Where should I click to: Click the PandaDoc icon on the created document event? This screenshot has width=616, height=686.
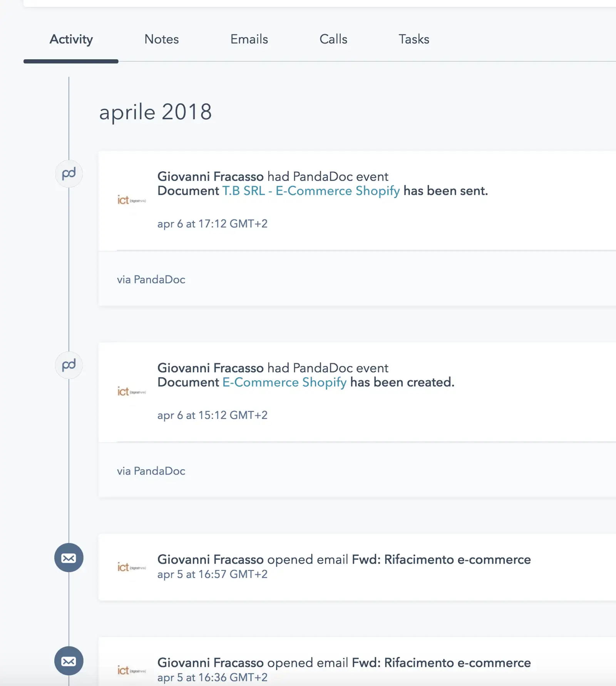[x=69, y=365]
